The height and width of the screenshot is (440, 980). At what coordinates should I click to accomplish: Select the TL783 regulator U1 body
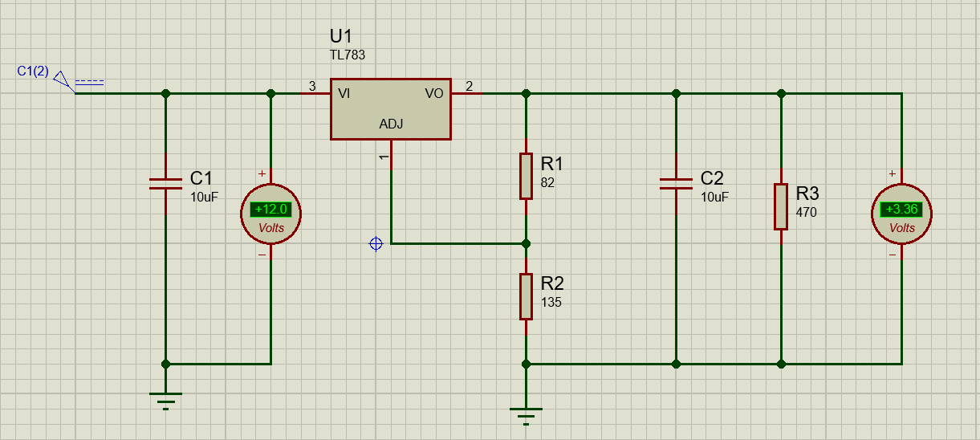(x=391, y=108)
